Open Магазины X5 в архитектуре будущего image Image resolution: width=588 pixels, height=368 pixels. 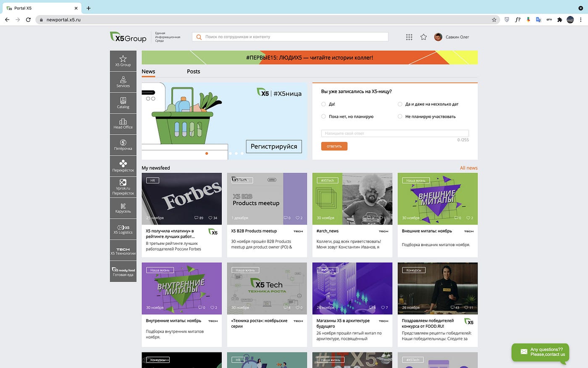tap(352, 288)
